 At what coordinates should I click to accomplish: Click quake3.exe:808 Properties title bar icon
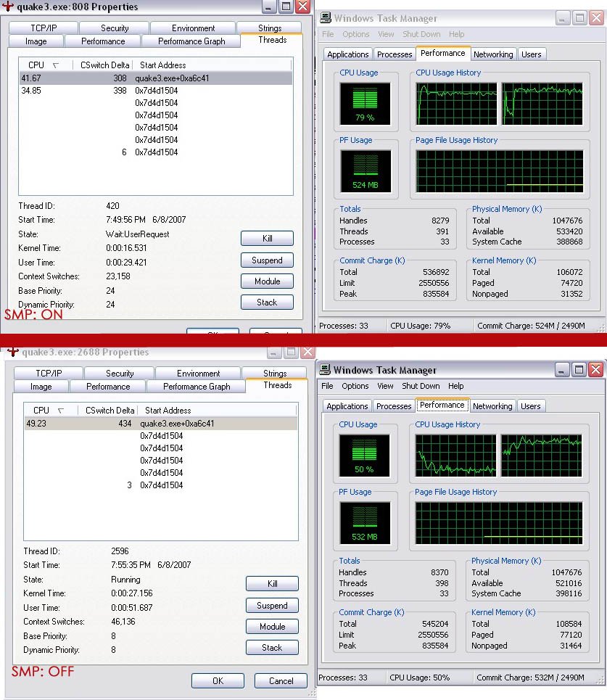coord(7,7)
